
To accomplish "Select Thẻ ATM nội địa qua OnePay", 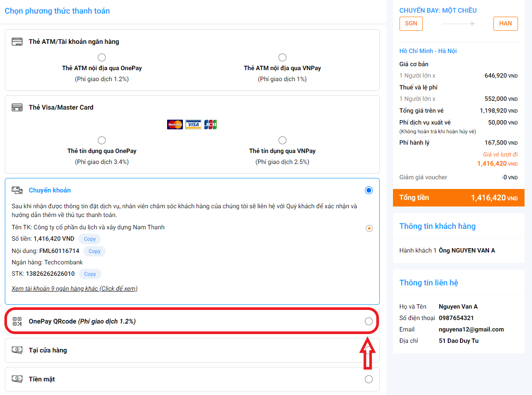I will [102, 57].
